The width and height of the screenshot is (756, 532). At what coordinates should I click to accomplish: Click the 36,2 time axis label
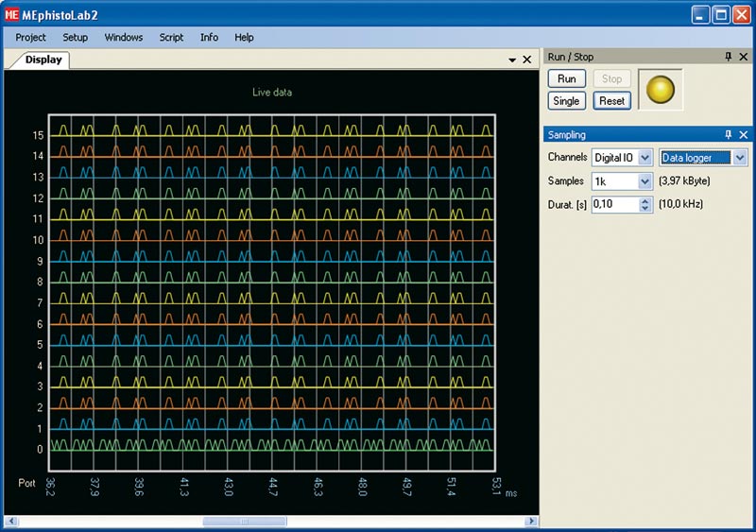point(50,487)
